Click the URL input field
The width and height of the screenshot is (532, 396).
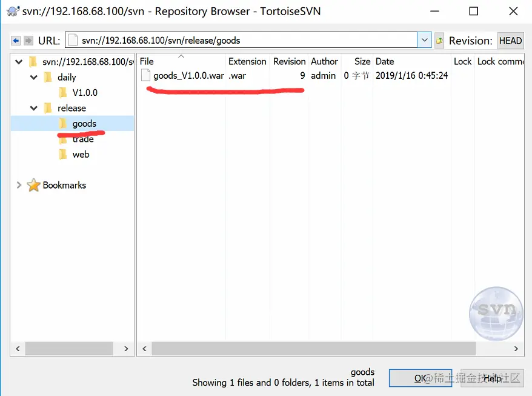pyautogui.click(x=241, y=41)
